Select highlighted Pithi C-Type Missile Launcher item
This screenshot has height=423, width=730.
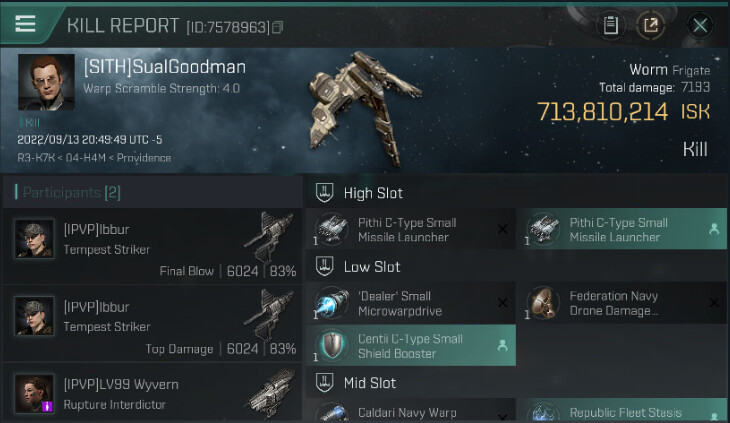click(x=622, y=229)
